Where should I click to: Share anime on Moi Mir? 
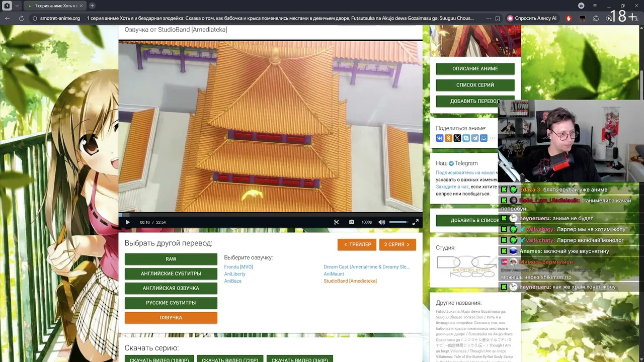point(484,138)
